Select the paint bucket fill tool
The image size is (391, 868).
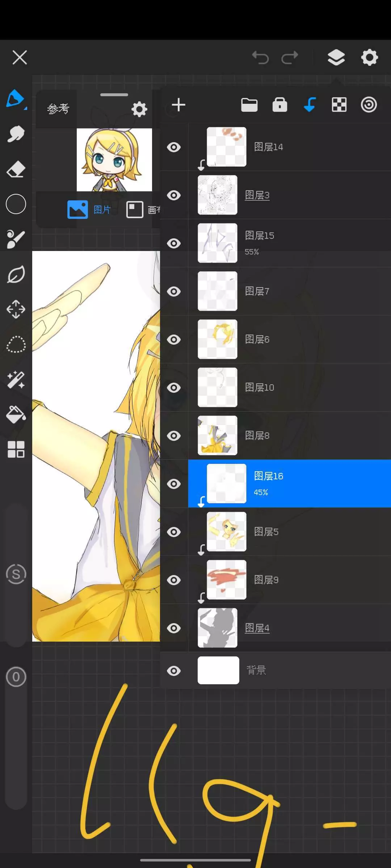click(x=16, y=414)
